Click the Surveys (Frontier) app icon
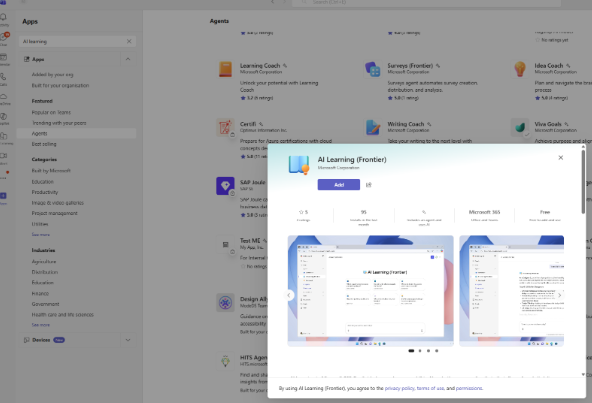Screen dimensions: 592x403 click(x=373, y=69)
